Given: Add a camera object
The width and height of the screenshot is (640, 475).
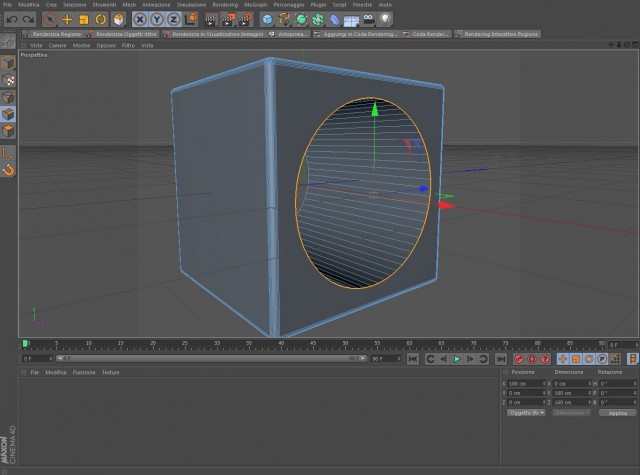Looking at the screenshot, I should [369, 19].
